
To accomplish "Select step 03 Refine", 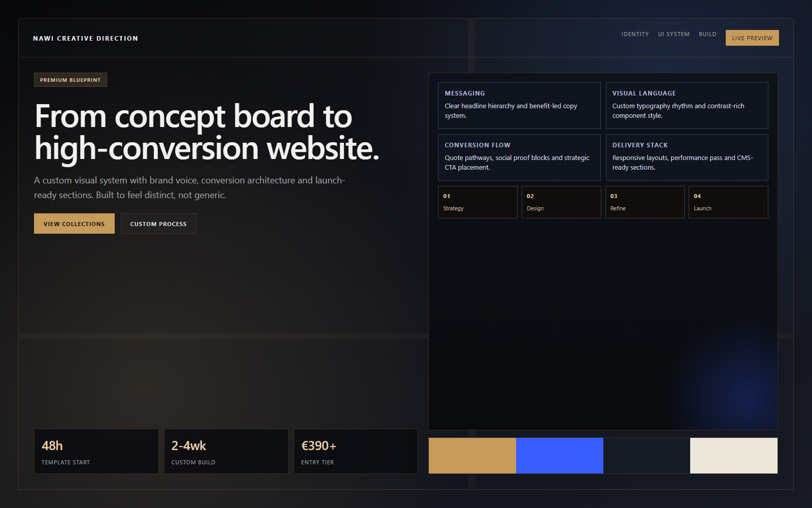I will (645, 202).
